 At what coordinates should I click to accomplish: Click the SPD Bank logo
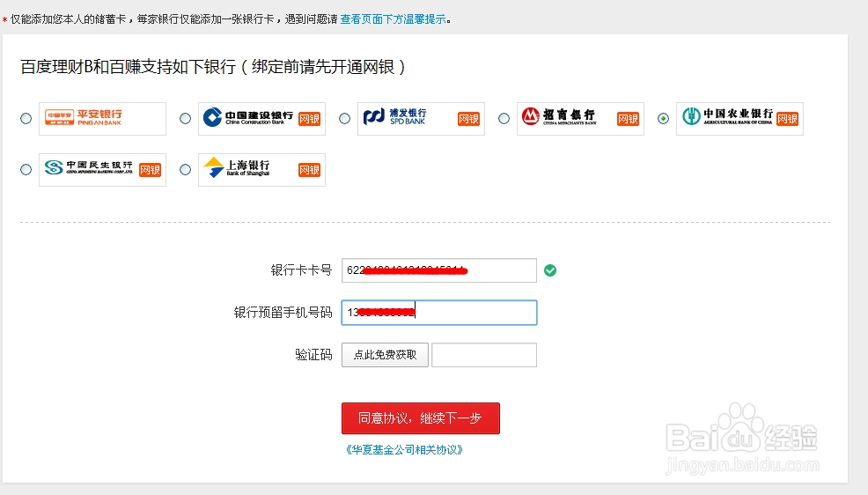coord(422,119)
